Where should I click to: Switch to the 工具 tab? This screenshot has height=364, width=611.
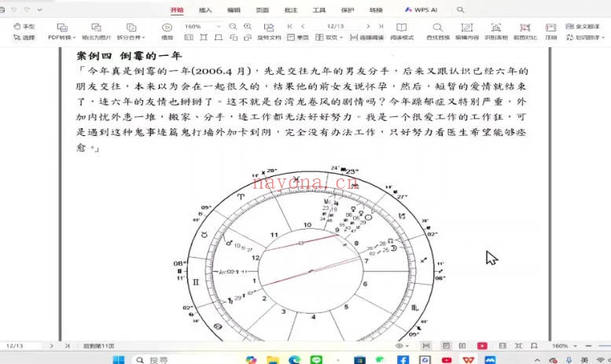(x=319, y=10)
